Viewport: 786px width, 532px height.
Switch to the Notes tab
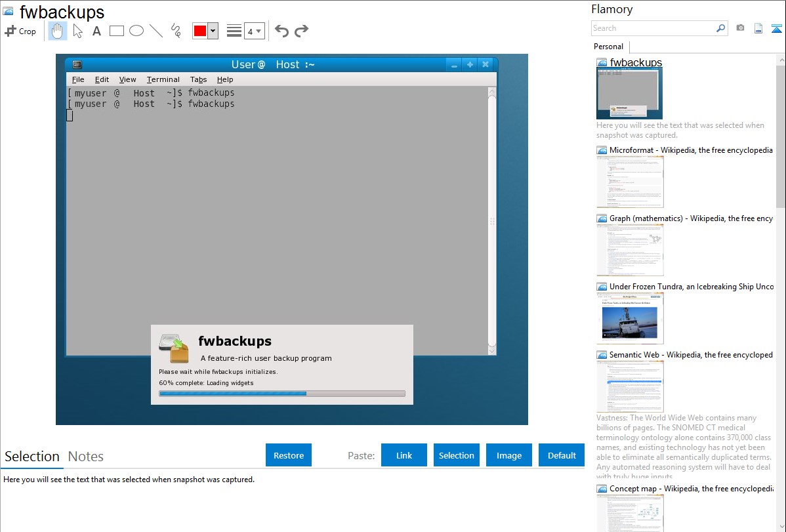[86, 457]
